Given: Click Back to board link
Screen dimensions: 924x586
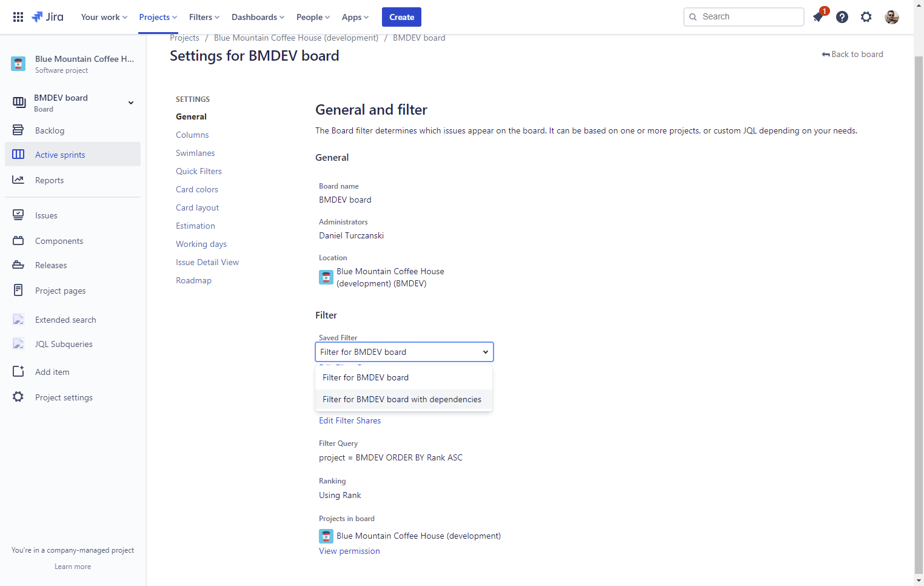Looking at the screenshot, I should (x=852, y=54).
